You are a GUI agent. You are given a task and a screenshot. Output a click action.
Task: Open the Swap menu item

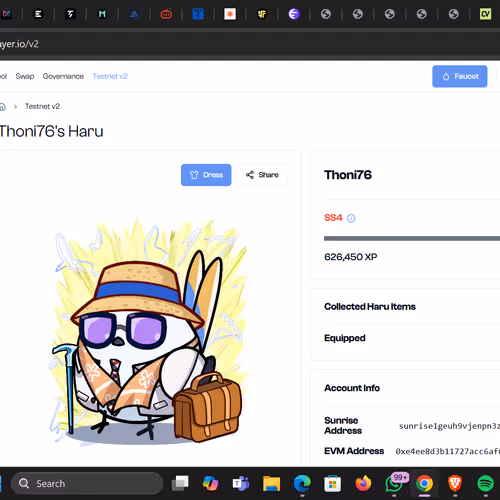(25, 76)
